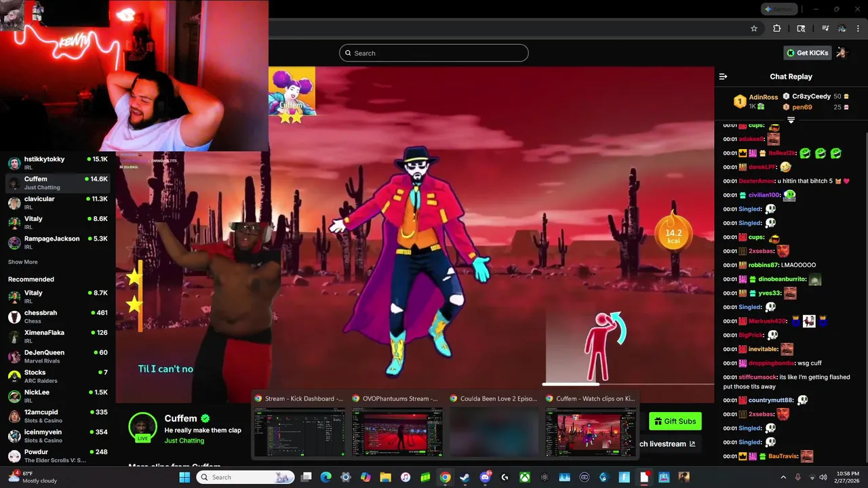Switch to the Stream - Kick Dashboard window preview
868x488 pixels.
[x=299, y=426]
